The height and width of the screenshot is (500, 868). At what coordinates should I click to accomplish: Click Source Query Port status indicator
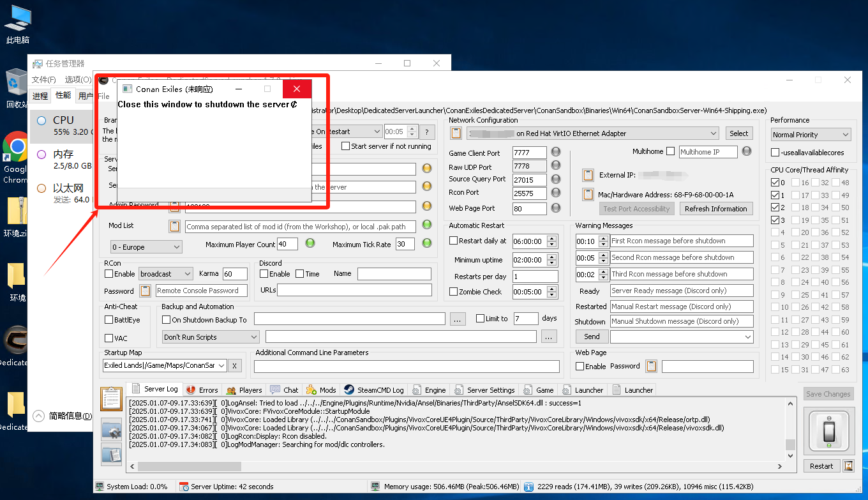(x=556, y=179)
